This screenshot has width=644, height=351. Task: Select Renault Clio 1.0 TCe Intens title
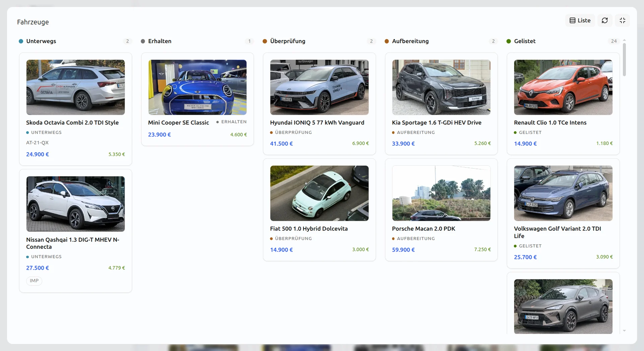tap(550, 122)
